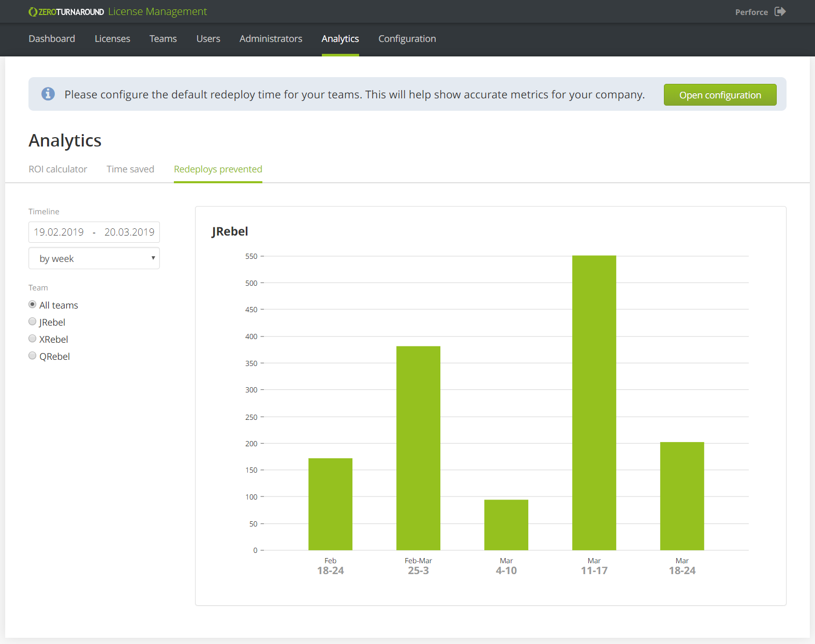This screenshot has width=815, height=644.
Task: Select the Redeploys prevented tab
Action: pyautogui.click(x=218, y=169)
